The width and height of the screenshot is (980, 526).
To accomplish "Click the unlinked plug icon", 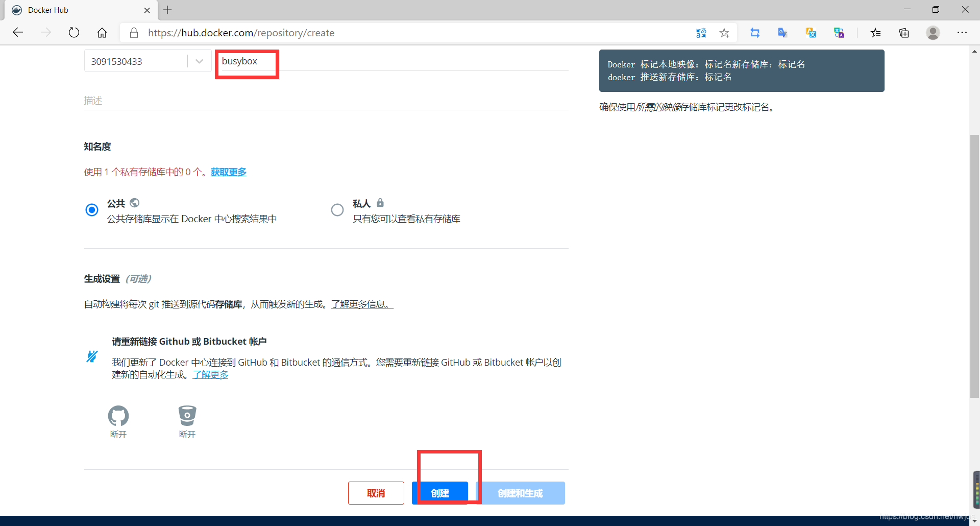I will coord(92,356).
